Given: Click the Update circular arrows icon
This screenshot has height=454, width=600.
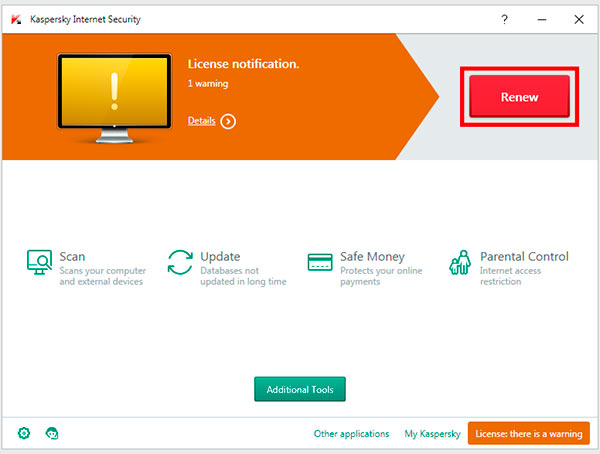Looking at the screenshot, I should [180, 263].
